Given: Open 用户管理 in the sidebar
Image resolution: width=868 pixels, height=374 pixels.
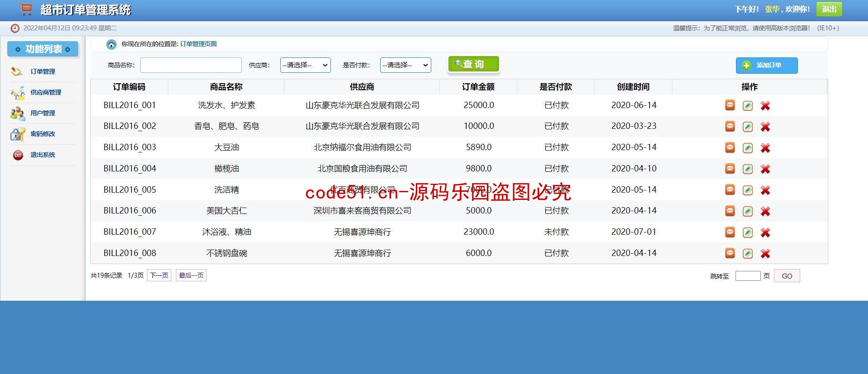Looking at the screenshot, I should click(42, 113).
